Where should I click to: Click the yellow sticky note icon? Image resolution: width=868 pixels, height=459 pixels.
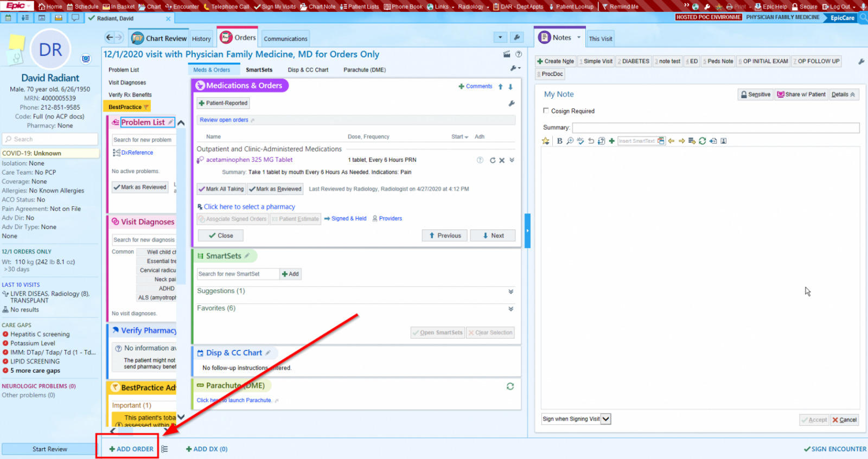pyautogui.click(x=17, y=43)
